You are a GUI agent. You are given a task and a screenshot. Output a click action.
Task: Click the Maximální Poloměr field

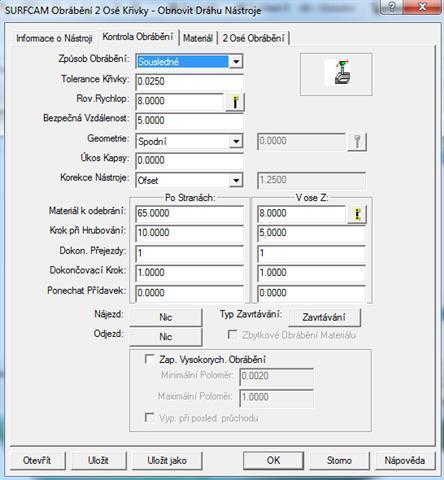point(277,397)
